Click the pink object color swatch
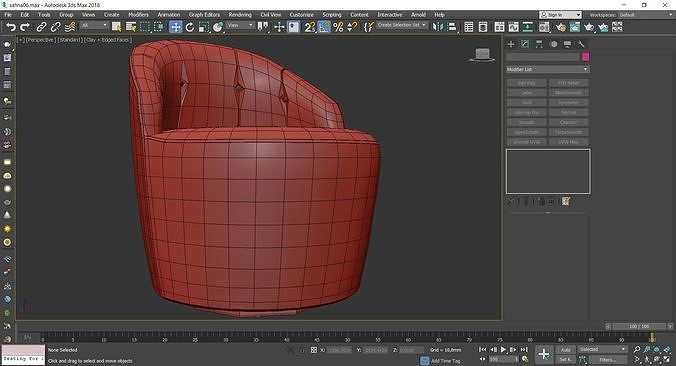676x366 pixels. click(585, 57)
